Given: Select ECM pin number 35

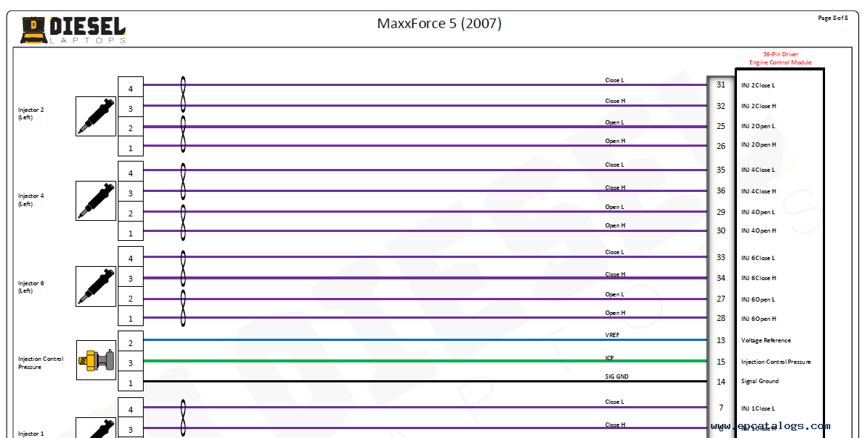Looking at the screenshot, I should [x=721, y=170].
